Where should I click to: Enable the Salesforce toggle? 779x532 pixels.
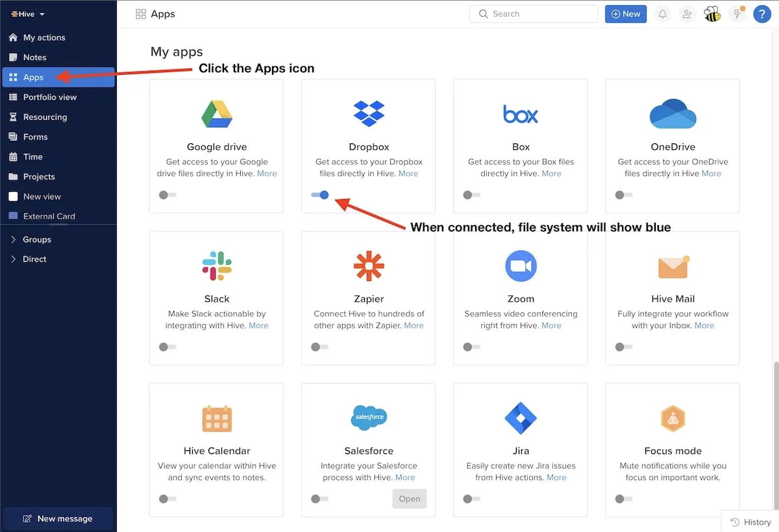pyautogui.click(x=320, y=499)
